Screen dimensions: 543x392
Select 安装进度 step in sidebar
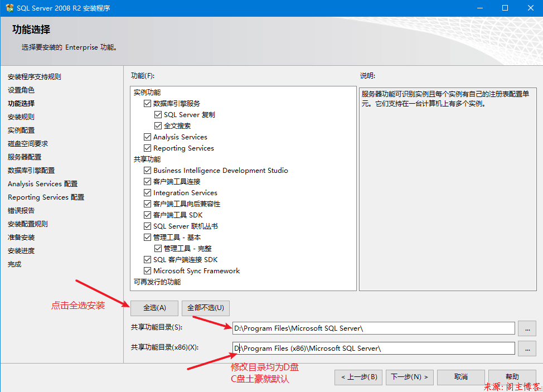[21, 251]
